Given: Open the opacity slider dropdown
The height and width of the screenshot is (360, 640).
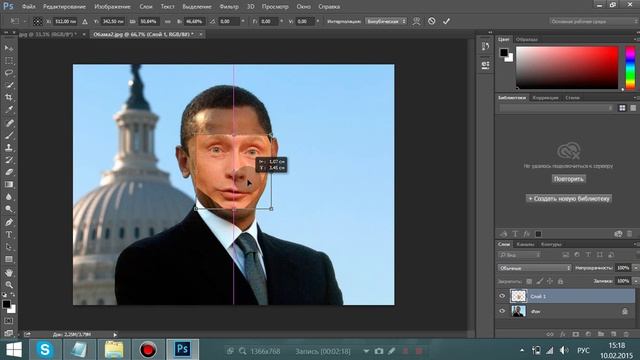Looking at the screenshot, I should click(636, 268).
